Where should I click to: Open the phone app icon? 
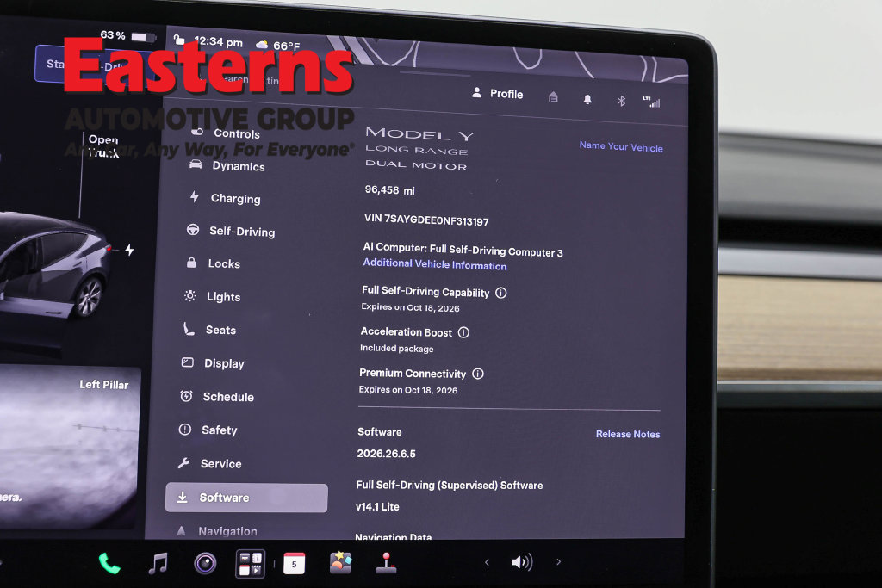(109, 563)
